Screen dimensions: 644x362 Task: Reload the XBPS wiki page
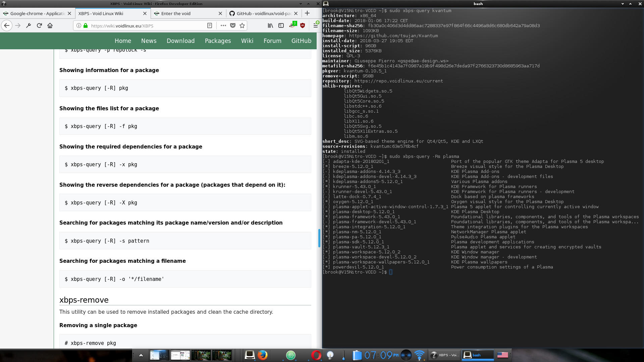(39, 25)
